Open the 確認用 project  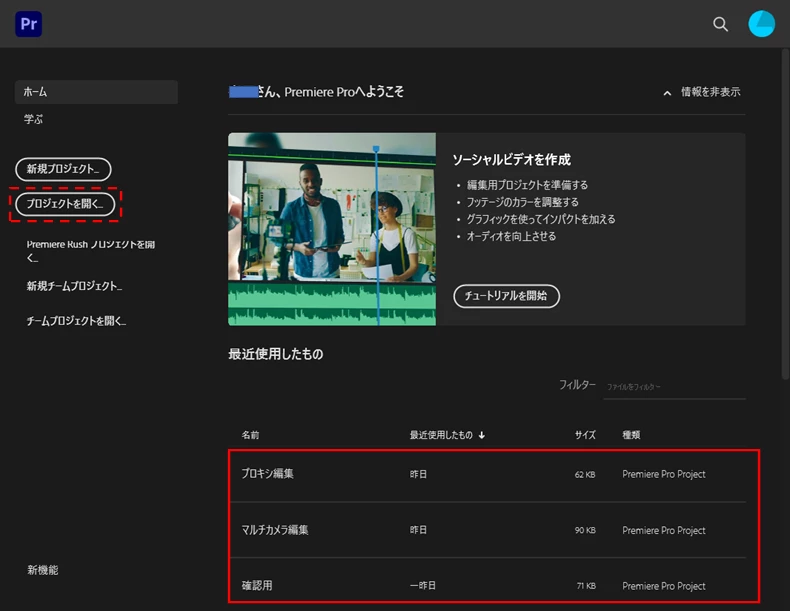point(488,583)
